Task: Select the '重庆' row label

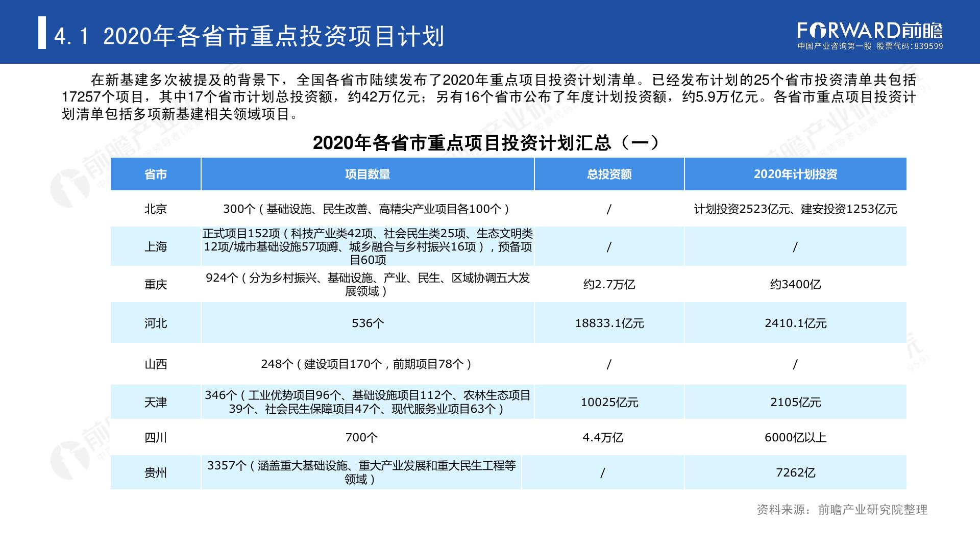Action: [x=156, y=285]
